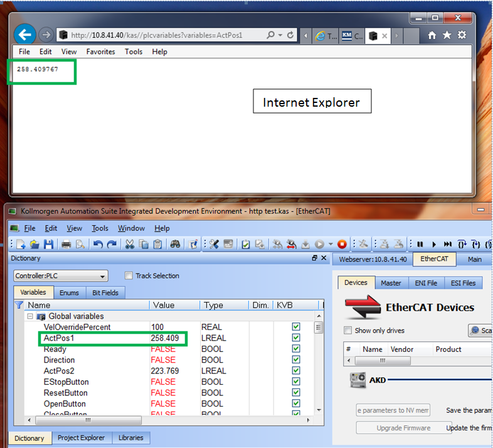The width and height of the screenshot is (493, 448).
Task: Click the Cut scissors icon
Action: [130, 244]
